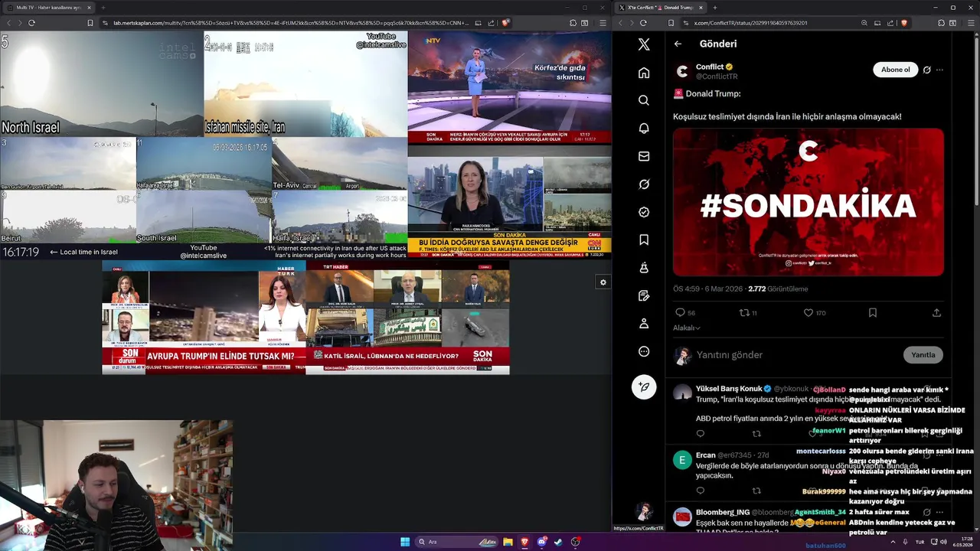This screenshot has height=551, width=980.
Task: Compose a new post with feather button
Action: [644, 387]
